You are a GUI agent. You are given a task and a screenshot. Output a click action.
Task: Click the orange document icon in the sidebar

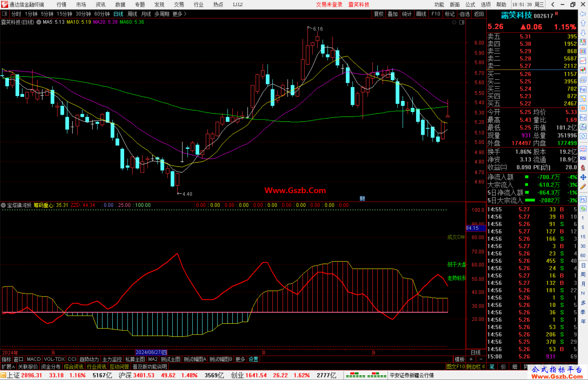pos(583,108)
